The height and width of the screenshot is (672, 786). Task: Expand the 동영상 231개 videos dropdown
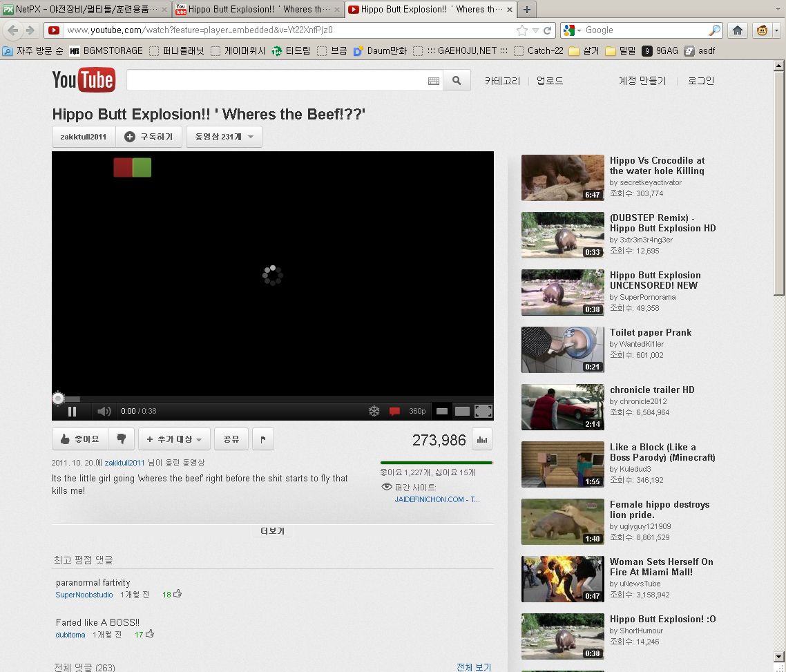point(224,137)
